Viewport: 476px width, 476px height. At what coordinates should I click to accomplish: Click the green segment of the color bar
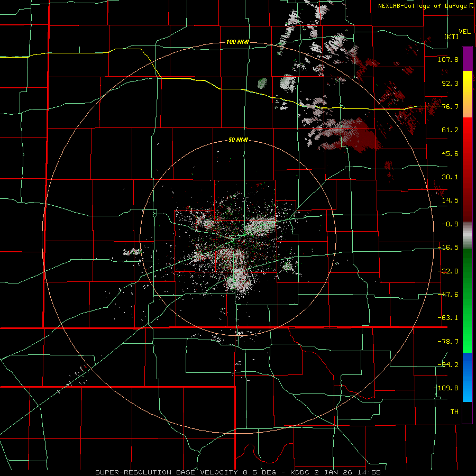(x=467, y=300)
